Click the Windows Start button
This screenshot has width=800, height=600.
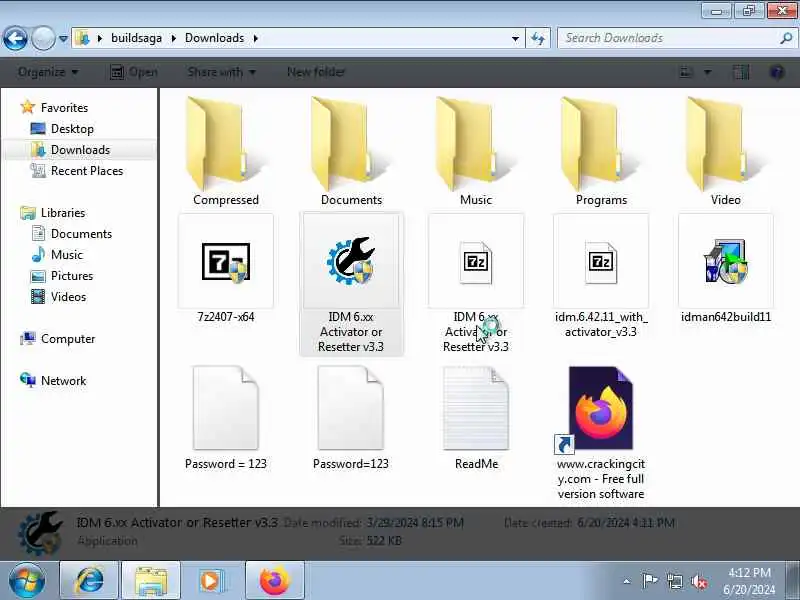(x=27, y=581)
